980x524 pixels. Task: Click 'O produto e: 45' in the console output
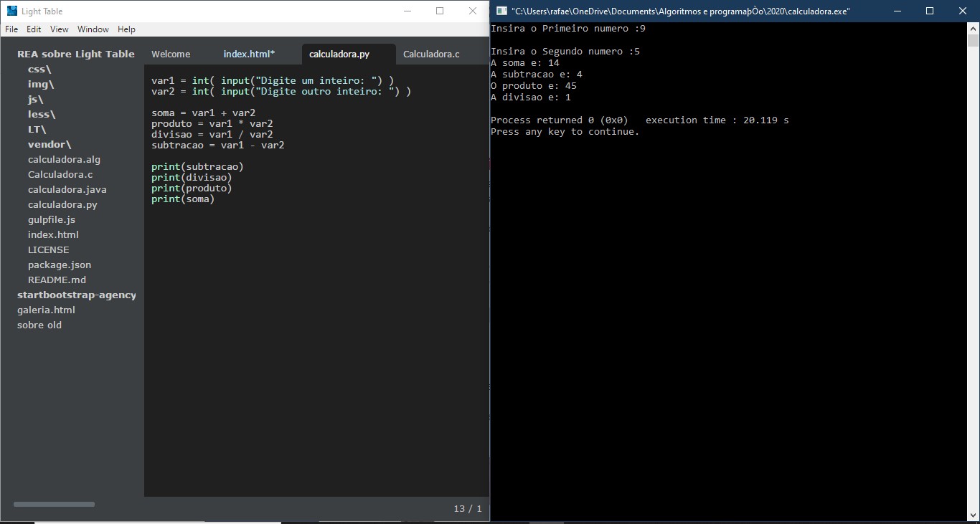534,86
